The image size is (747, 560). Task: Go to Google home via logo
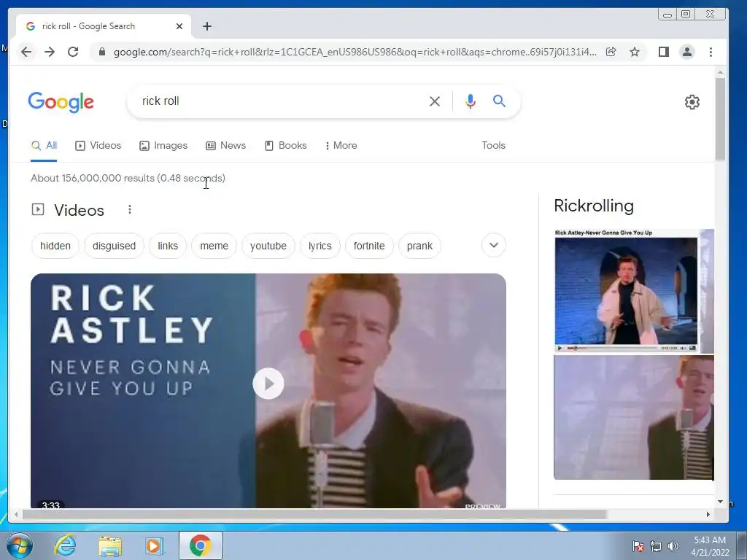click(x=61, y=102)
